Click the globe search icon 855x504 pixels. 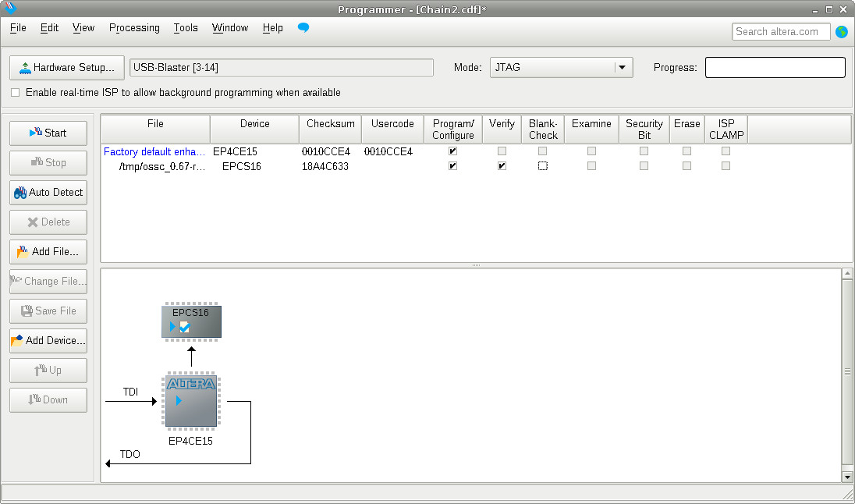tap(842, 32)
